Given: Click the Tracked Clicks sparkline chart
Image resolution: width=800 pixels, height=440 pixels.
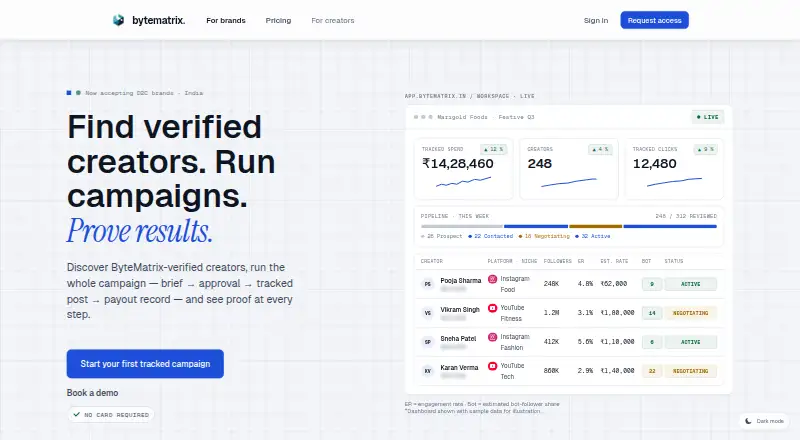Looking at the screenshot, I should 674,182.
